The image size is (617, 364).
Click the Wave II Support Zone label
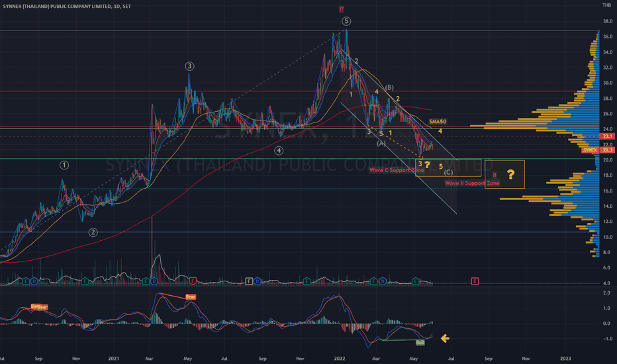pos(472,183)
